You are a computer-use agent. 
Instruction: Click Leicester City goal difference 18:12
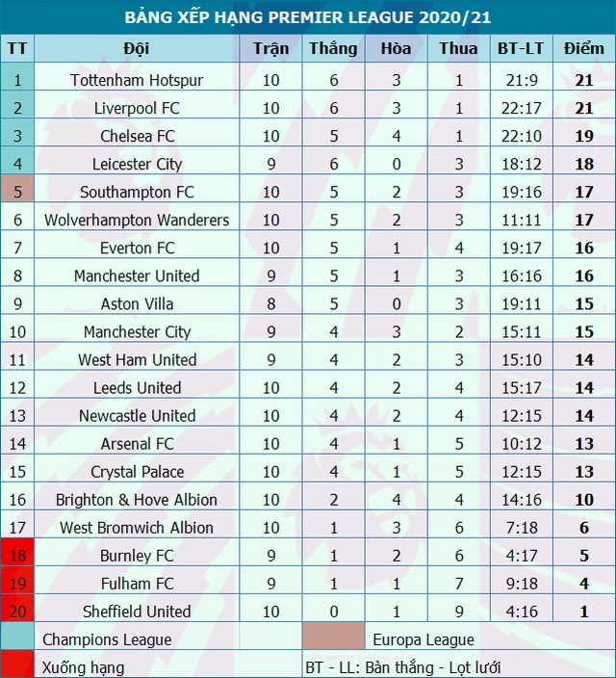click(521, 164)
